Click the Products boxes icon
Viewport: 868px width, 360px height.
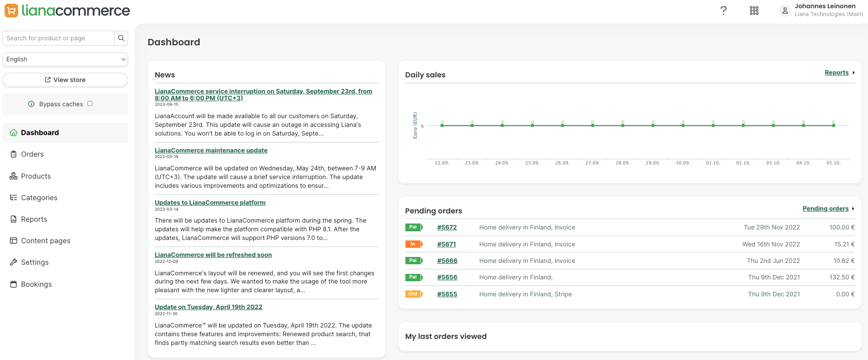pos(13,176)
